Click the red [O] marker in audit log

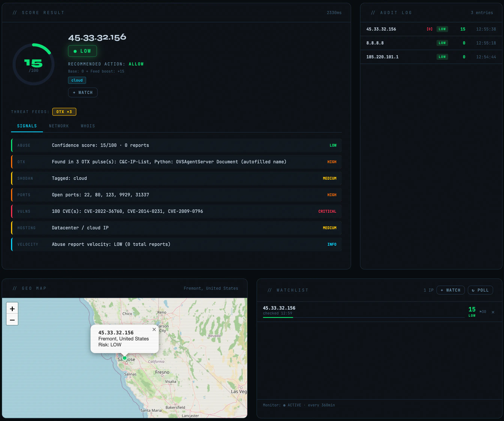(x=430, y=29)
